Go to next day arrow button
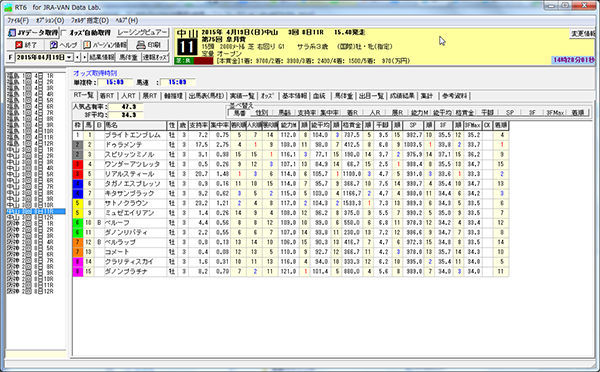Viewport: 600px width, 372px height. tap(84, 57)
